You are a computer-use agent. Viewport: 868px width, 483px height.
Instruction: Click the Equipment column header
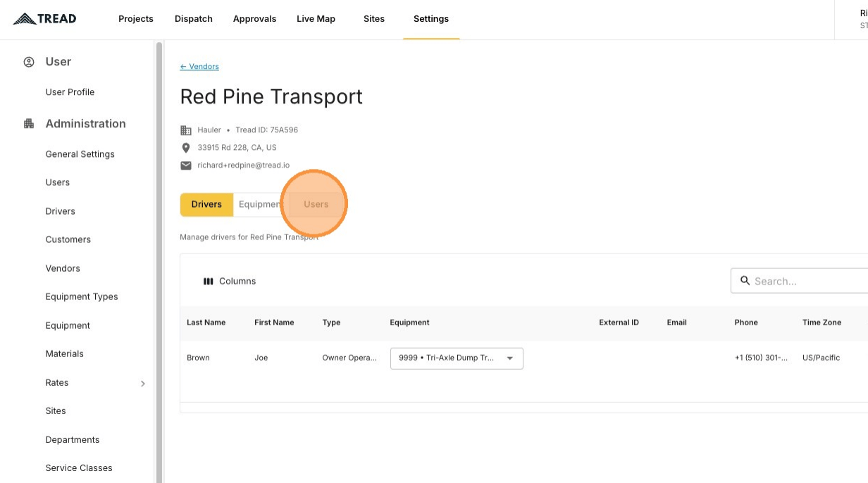click(x=409, y=322)
